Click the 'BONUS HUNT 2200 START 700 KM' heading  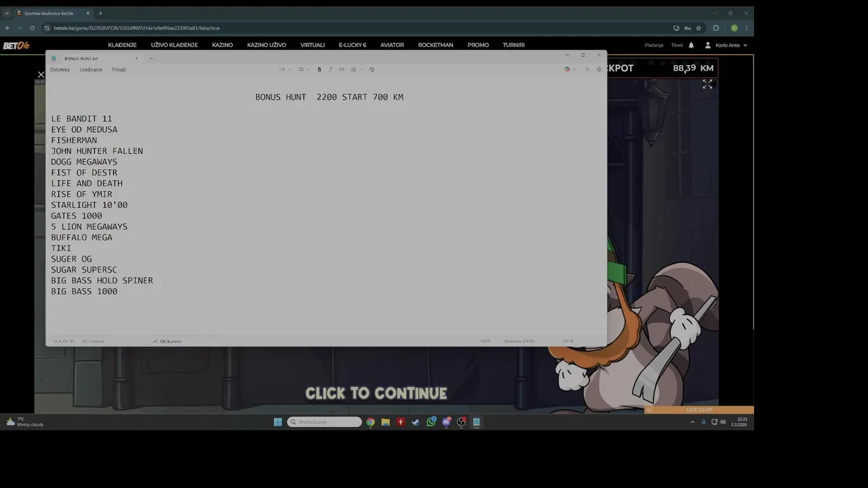click(330, 97)
